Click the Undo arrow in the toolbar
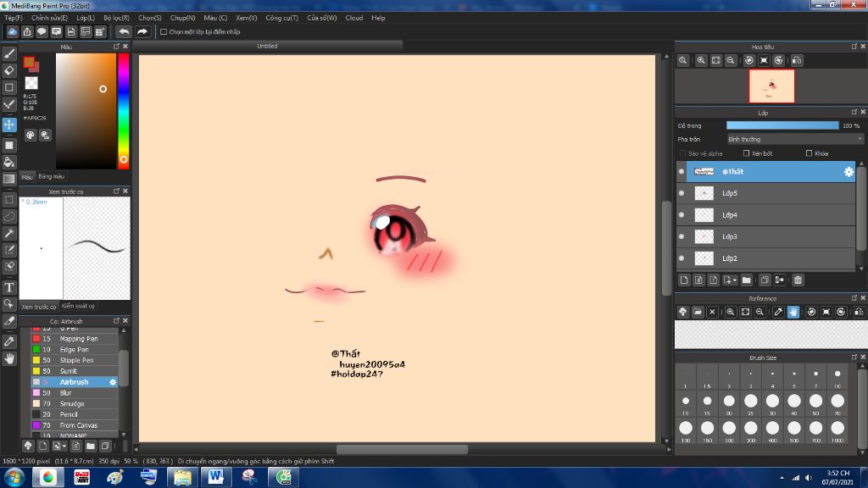This screenshot has width=868, height=488. (124, 31)
